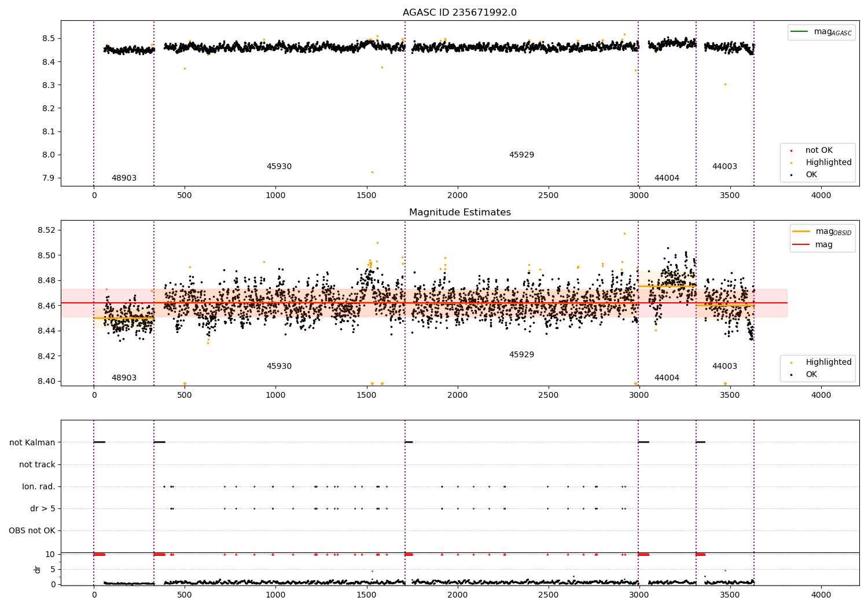Click x-axis tick 2000 under the AGASC ID plot
Image resolution: width=868 pixels, height=608 pixels.
(458, 196)
